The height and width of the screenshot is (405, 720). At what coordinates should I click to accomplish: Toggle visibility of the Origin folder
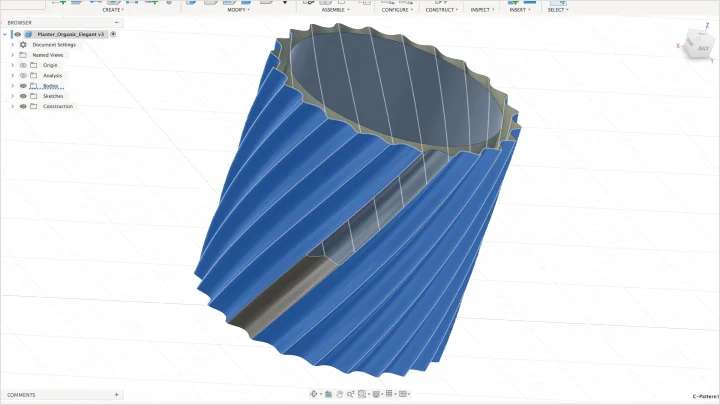[23, 65]
